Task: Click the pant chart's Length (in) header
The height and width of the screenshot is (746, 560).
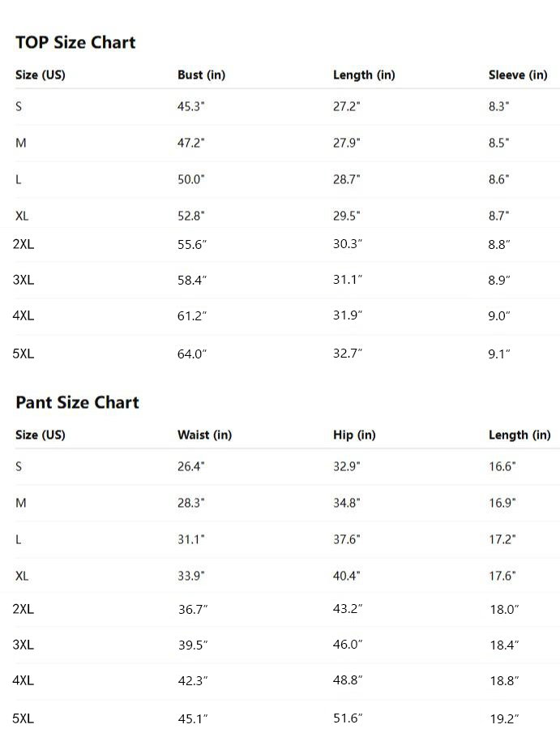Action: (x=519, y=435)
